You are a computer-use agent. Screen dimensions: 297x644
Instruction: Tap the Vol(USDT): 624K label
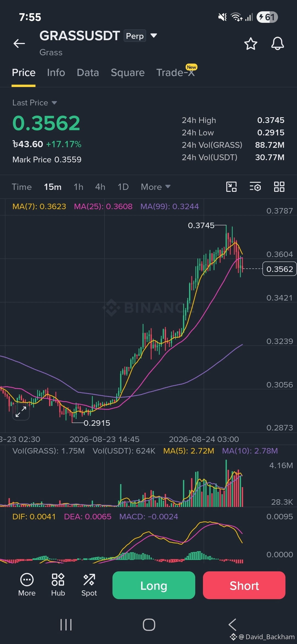124,451
